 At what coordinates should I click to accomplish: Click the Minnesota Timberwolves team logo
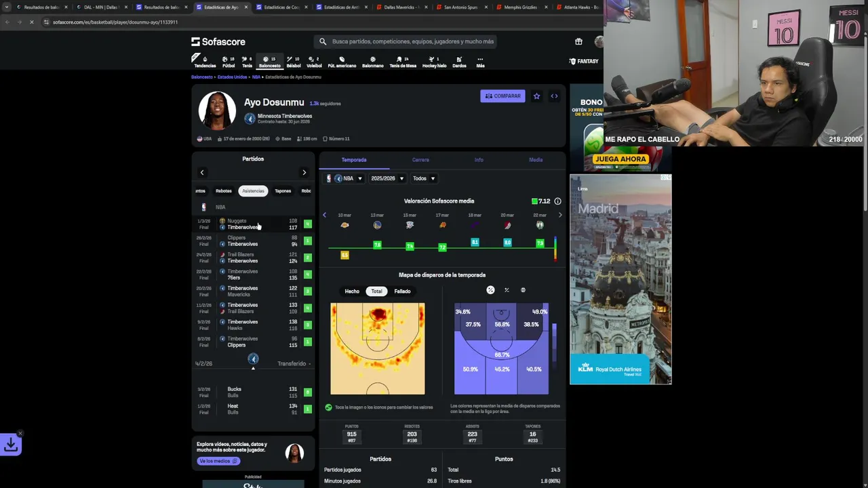click(250, 119)
